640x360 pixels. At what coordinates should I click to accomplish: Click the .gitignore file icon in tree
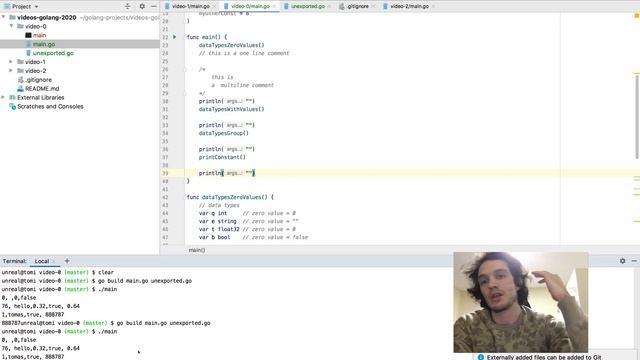(21, 80)
